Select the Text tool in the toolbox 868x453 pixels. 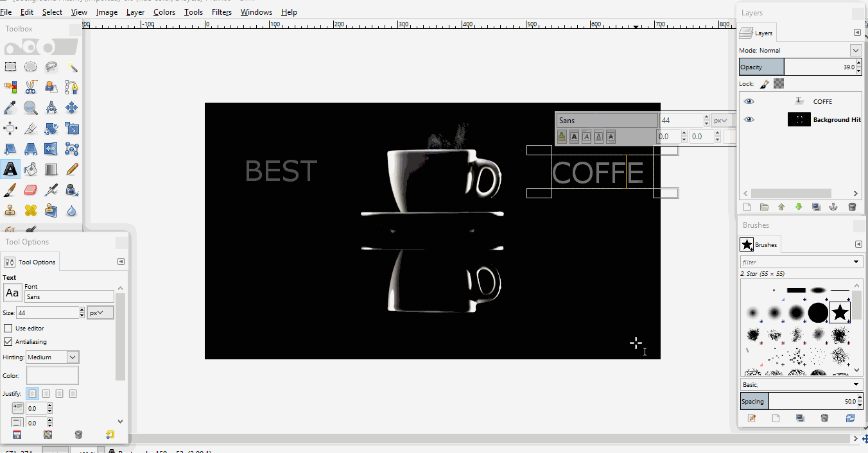10,169
